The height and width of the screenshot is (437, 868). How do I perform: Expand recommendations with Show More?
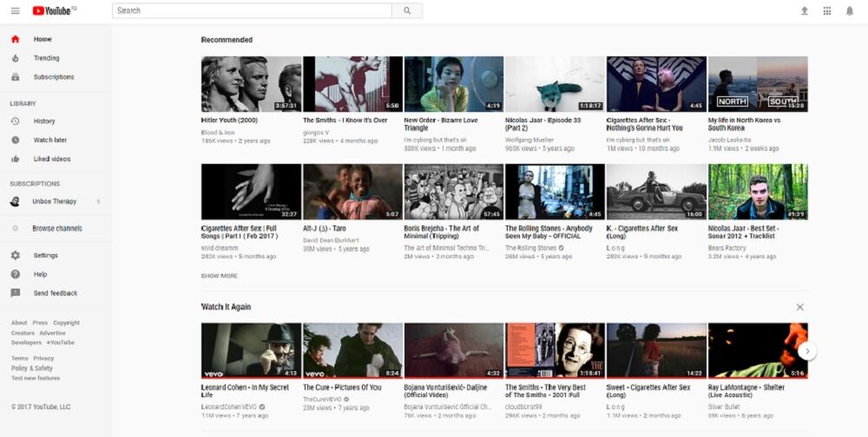pos(219,276)
